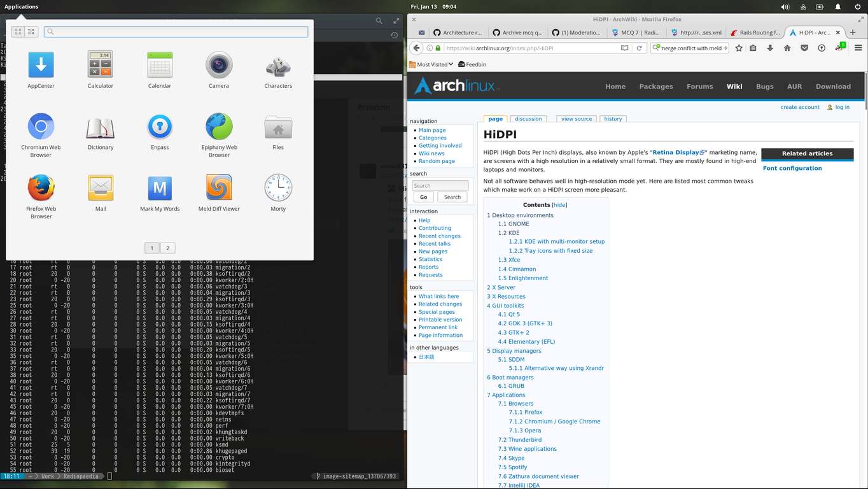The height and width of the screenshot is (489, 868).
Task: Switch to the (1) Moderatio... tab
Action: (x=576, y=32)
